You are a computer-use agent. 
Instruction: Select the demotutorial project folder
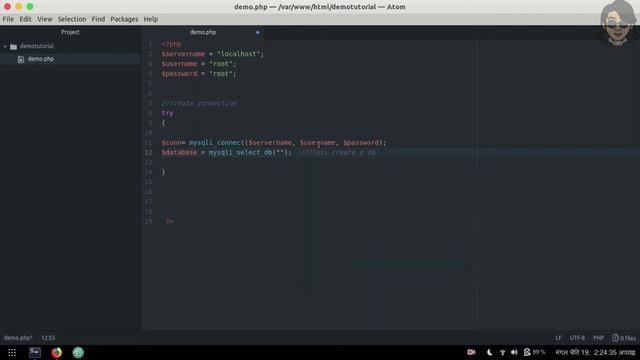(37, 47)
